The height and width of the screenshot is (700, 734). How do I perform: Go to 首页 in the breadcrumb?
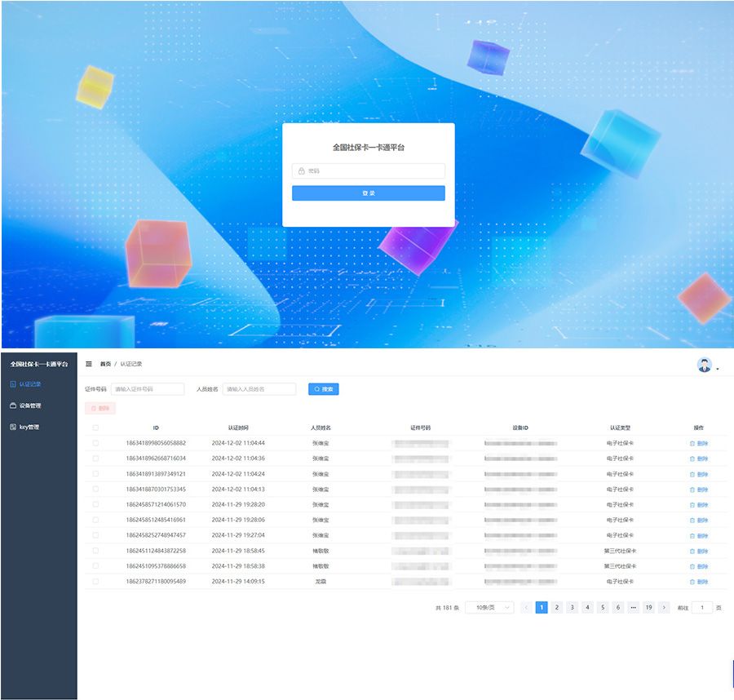tap(105, 364)
